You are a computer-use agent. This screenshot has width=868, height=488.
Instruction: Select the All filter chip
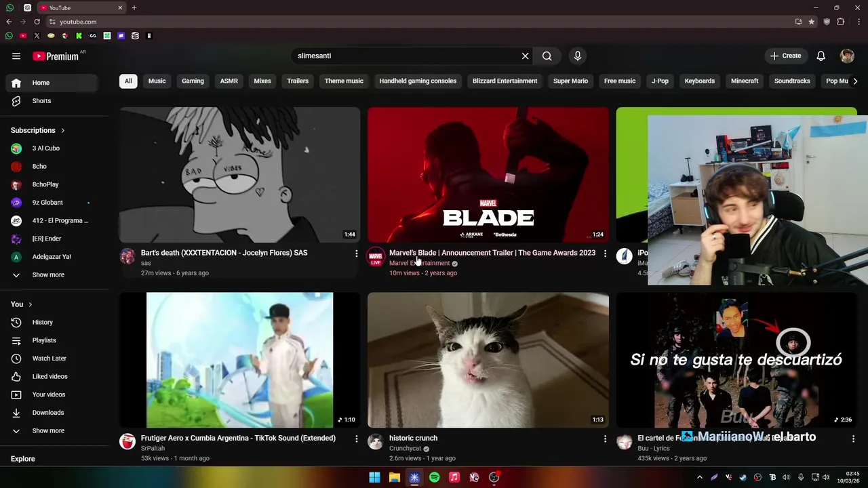click(128, 81)
